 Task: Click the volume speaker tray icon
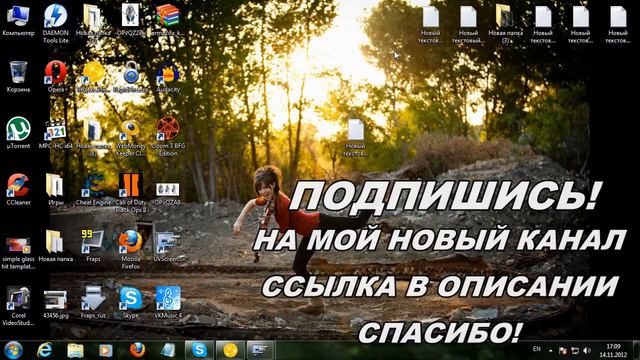(587, 351)
